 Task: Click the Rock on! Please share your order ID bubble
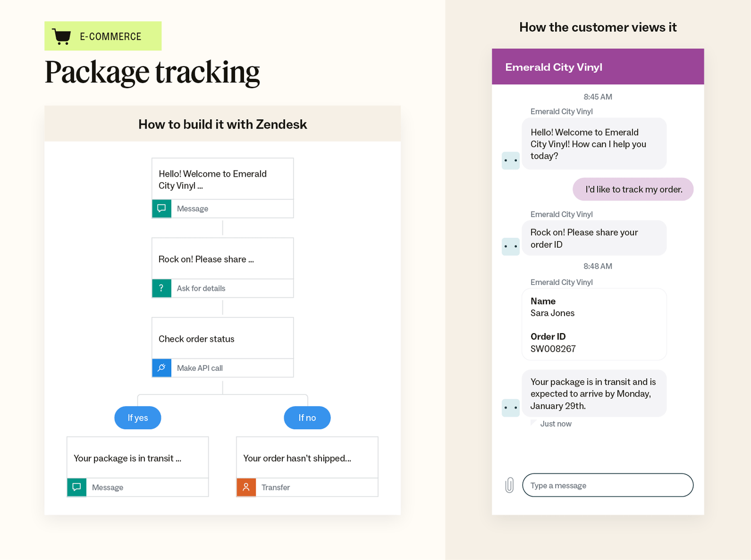click(x=594, y=238)
